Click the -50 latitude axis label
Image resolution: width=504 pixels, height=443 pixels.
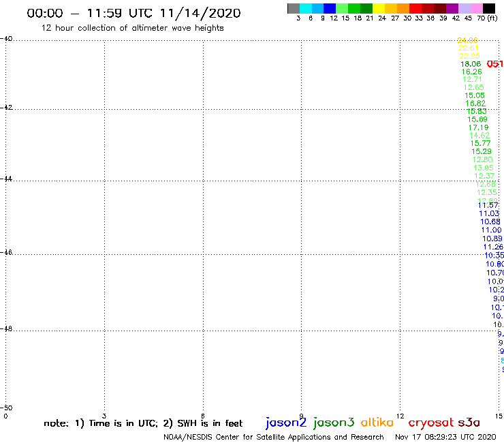click(6, 408)
